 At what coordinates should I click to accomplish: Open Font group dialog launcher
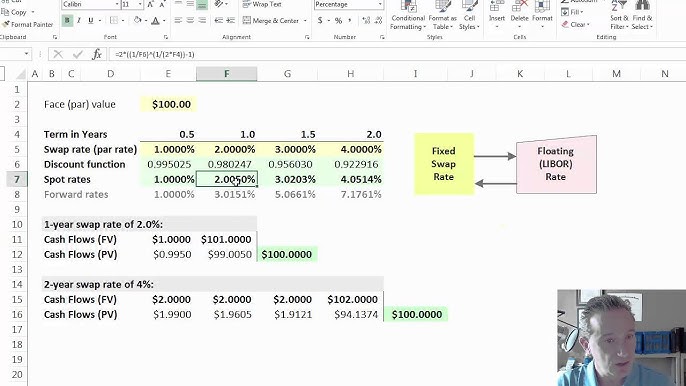pyautogui.click(x=166, y=37)
